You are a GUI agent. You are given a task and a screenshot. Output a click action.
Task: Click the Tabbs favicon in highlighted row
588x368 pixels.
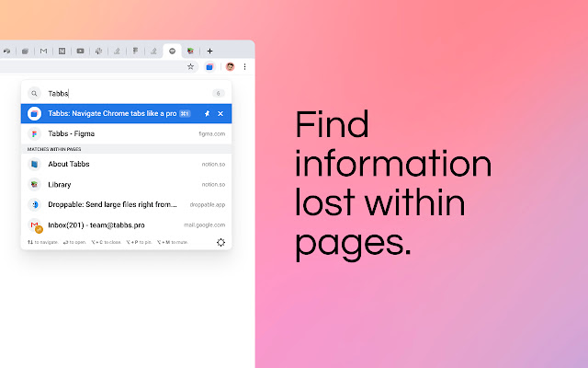pyautogui.click(x=34, y=113)
